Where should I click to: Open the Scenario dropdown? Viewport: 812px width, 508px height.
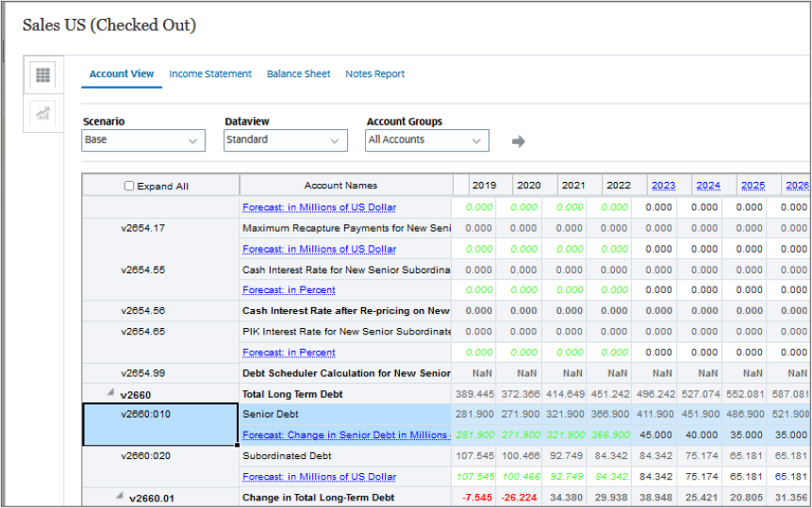coord(143,139)
